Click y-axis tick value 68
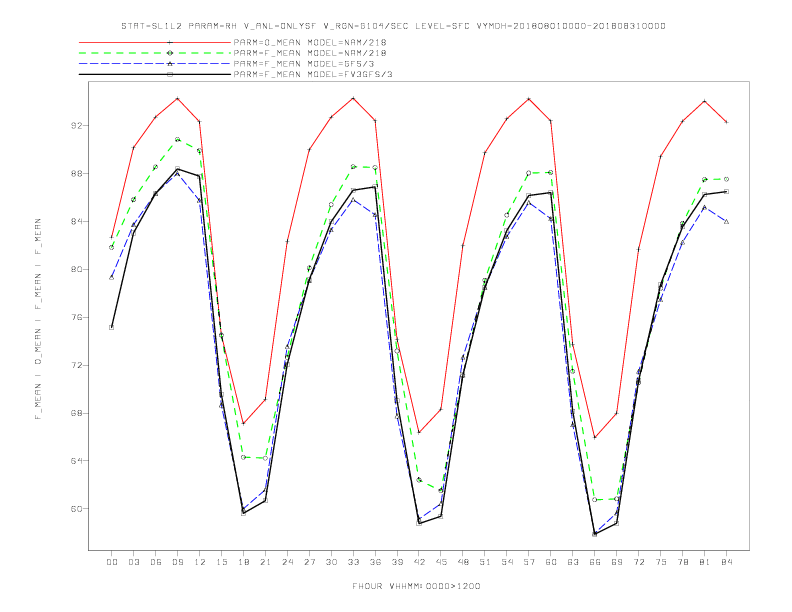Viewport: 792px width, 612px height. pos(77,413)
